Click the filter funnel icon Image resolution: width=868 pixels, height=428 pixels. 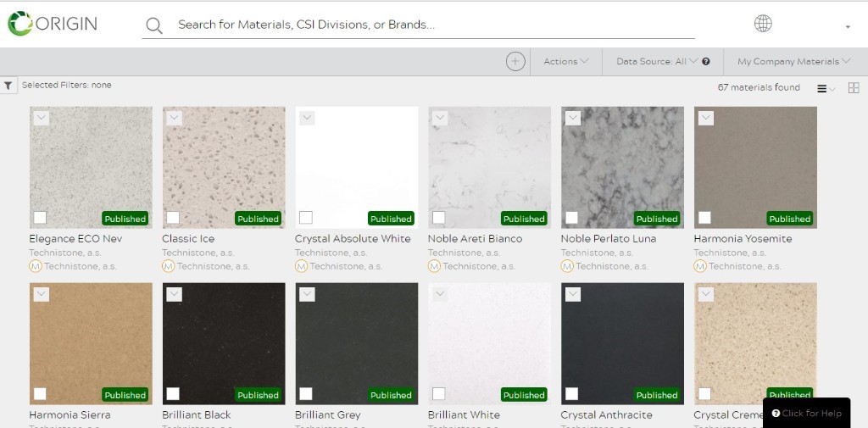tap(8, 86)
